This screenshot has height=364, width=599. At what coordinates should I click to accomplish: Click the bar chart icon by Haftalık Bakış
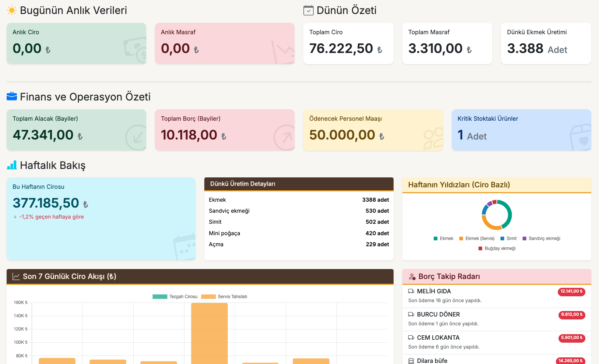point(12,165)
